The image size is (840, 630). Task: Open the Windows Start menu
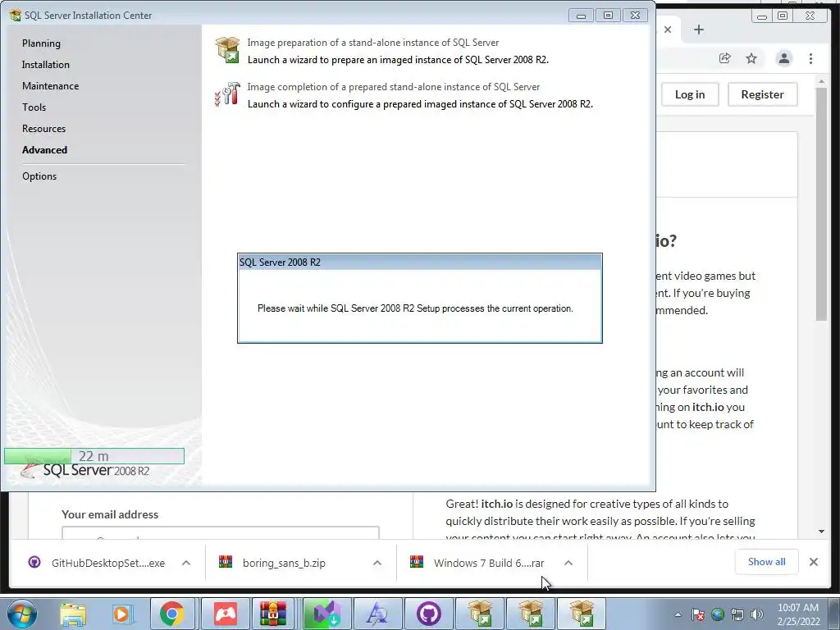[22, 614]
